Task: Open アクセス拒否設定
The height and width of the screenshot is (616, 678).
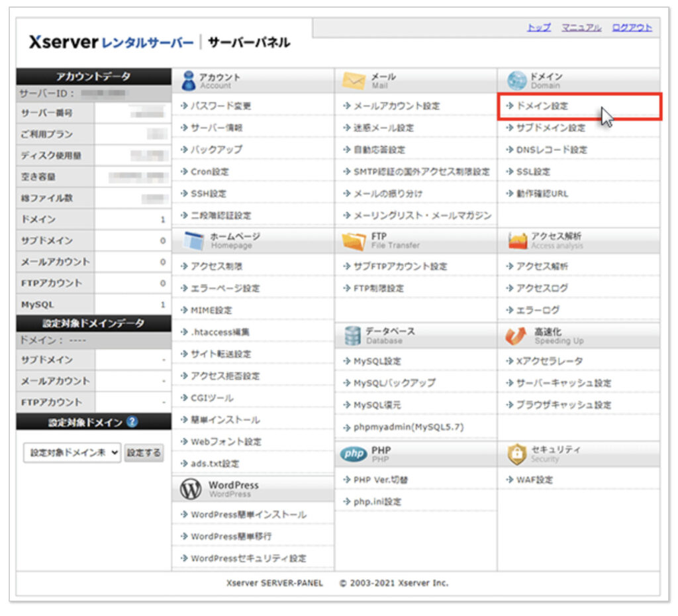Action: click(x=225, y=376)
